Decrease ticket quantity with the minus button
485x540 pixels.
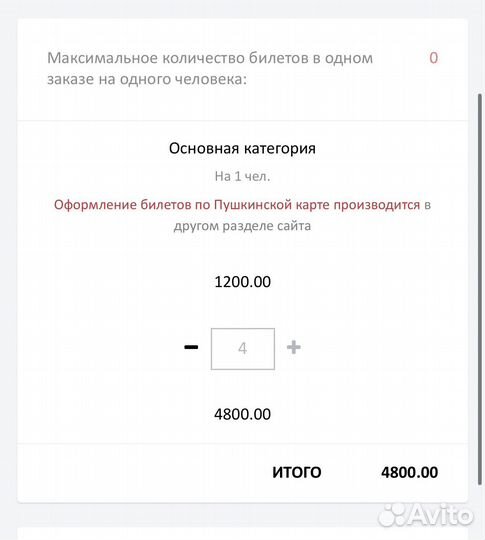point(191,347)
